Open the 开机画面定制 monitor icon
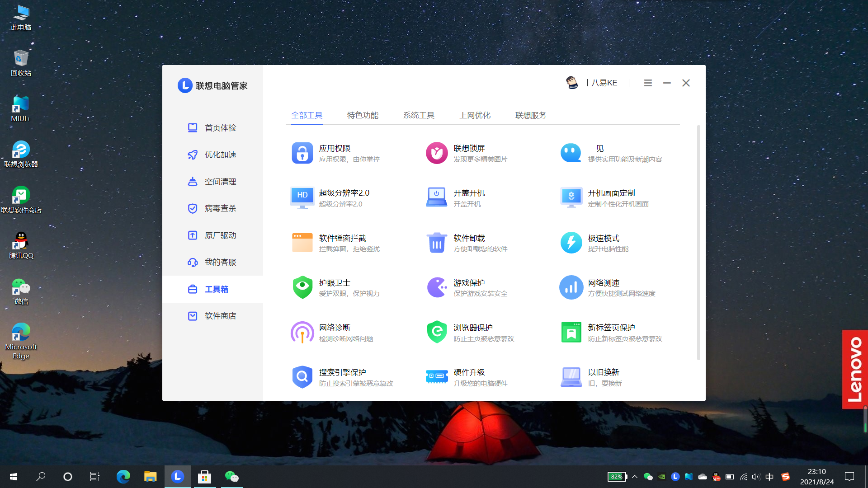The height and width of the screenshot is (488, 868). tap(571, 198)
